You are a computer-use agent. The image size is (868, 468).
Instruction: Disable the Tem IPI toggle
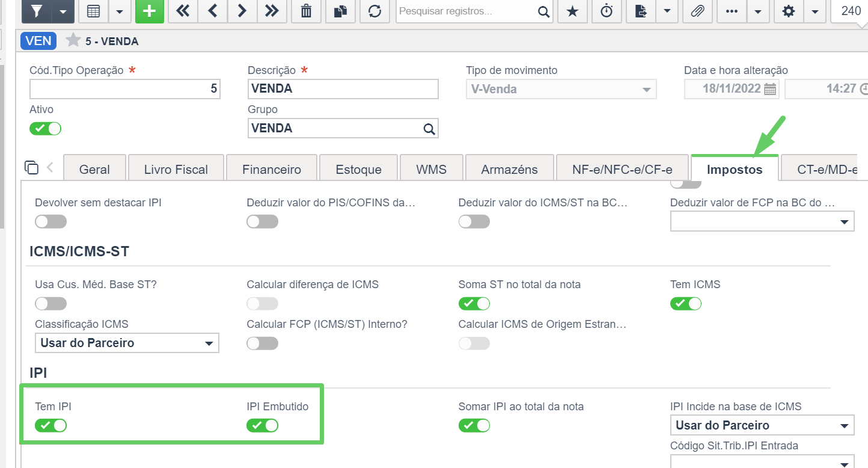pos(50,425)
